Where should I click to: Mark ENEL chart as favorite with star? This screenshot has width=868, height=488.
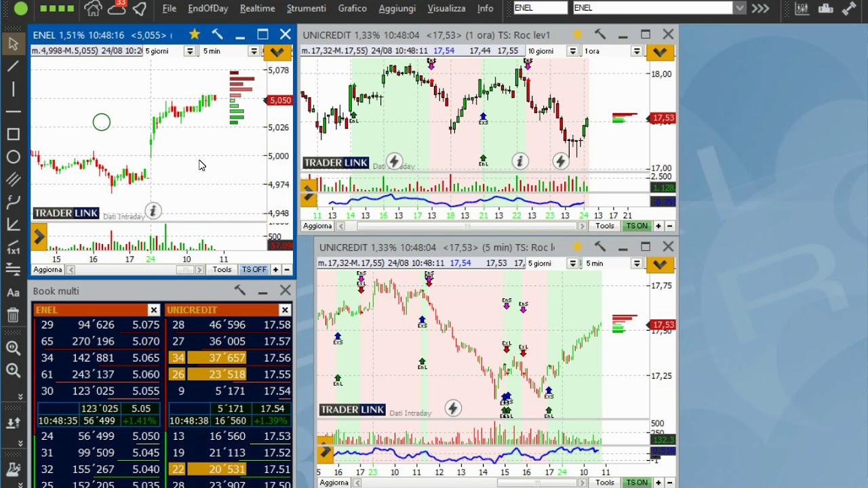(x=194, y=34)
